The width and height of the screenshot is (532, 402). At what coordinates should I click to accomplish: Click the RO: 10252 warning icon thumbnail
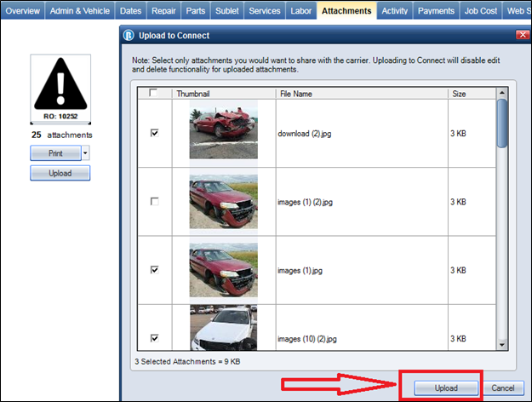point(60,89)
